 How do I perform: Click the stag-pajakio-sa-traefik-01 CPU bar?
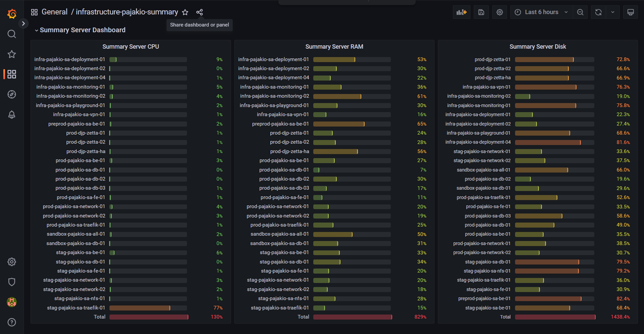click(148, 308)
